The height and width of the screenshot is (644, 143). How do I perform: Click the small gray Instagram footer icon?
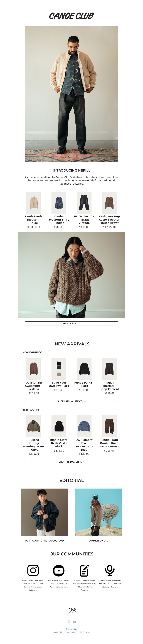tap(68, 621)
